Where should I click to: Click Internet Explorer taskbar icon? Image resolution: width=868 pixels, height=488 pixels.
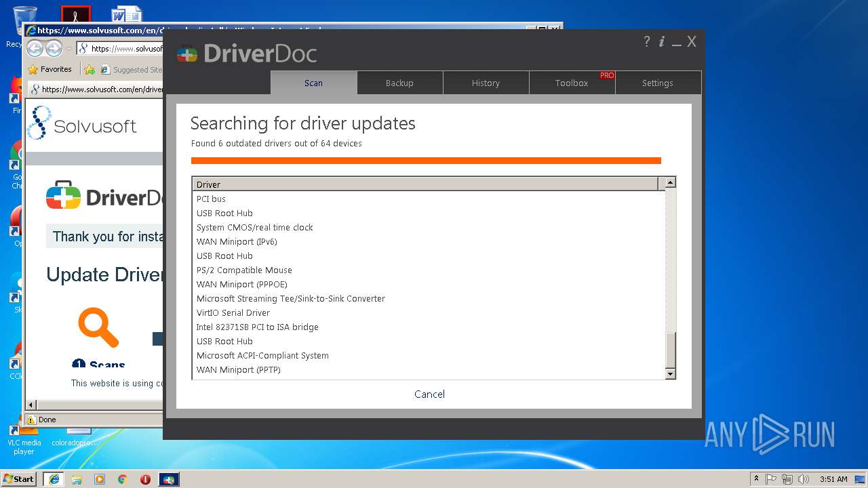coord(54,479)
